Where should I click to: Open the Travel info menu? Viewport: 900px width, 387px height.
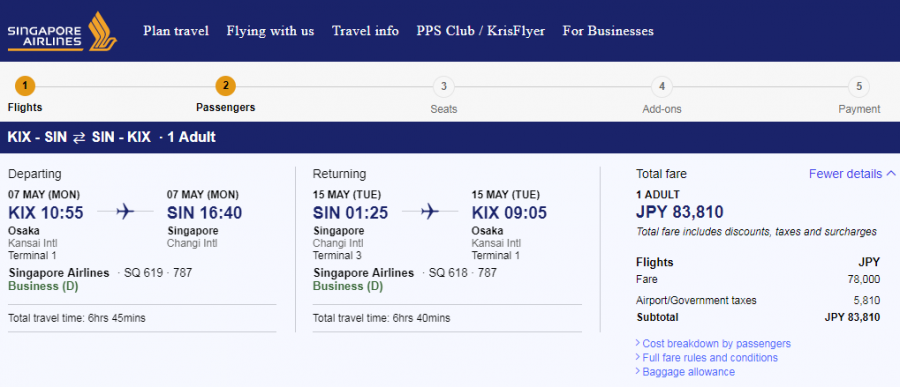click(x=365, y=31)
